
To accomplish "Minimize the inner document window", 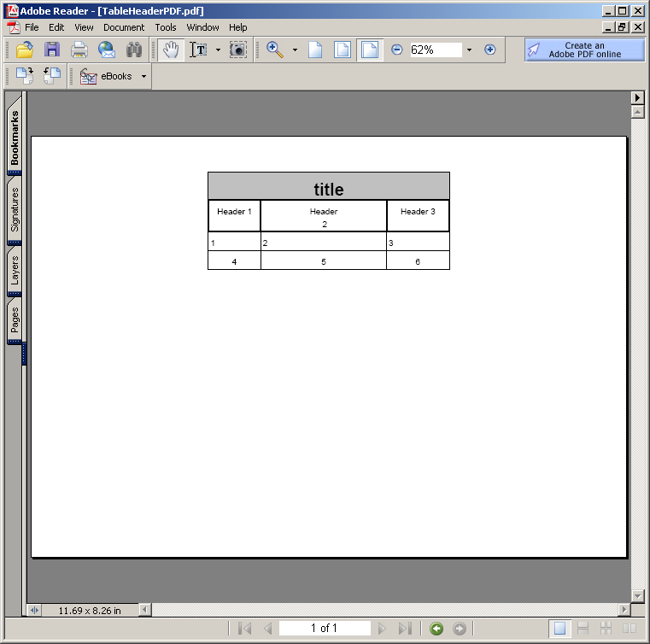I will coord(608,27).
